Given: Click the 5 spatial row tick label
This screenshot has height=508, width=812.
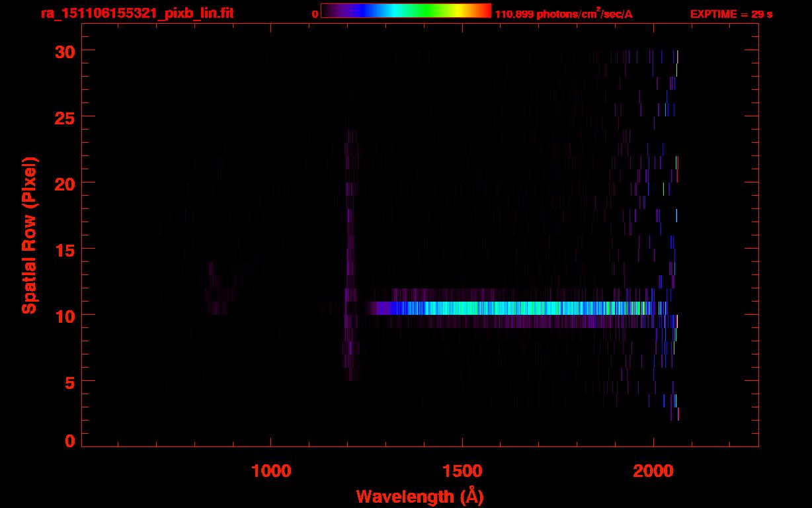Looking at the screenshot, I should point(70,381).
